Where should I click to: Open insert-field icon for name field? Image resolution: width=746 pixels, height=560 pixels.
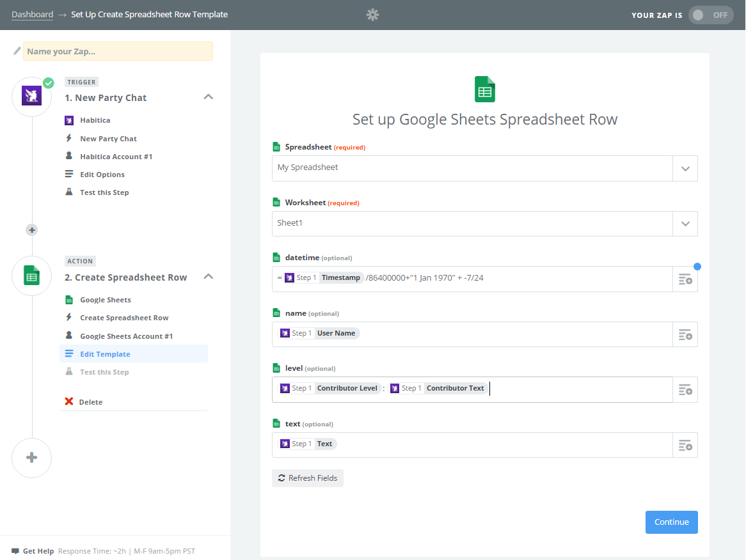pos(685,335)
